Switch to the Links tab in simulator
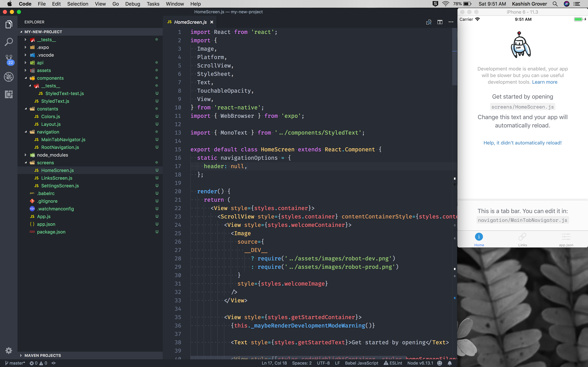Image resolution: width=588 pixels, height=367 pixels. (522, 239)
